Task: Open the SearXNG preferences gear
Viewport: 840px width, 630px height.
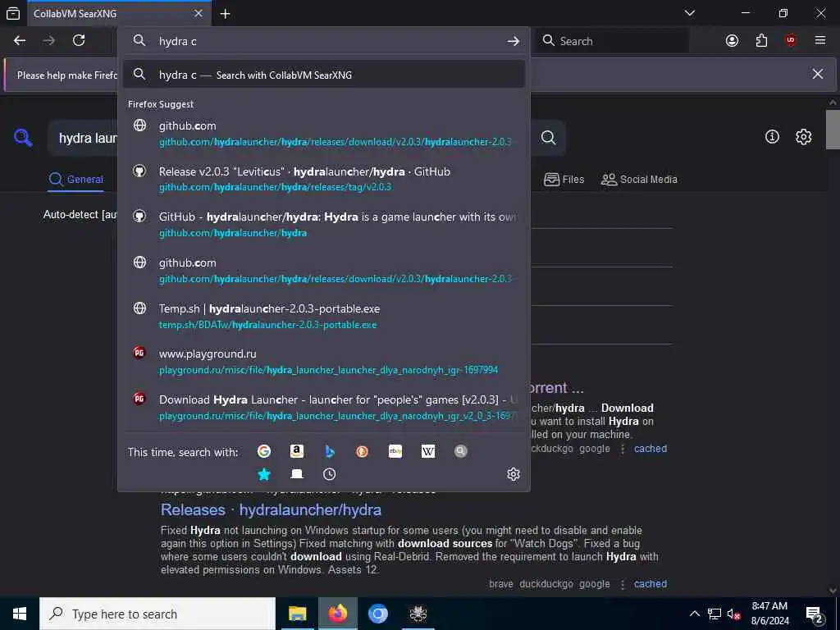Action: (803, 137)
